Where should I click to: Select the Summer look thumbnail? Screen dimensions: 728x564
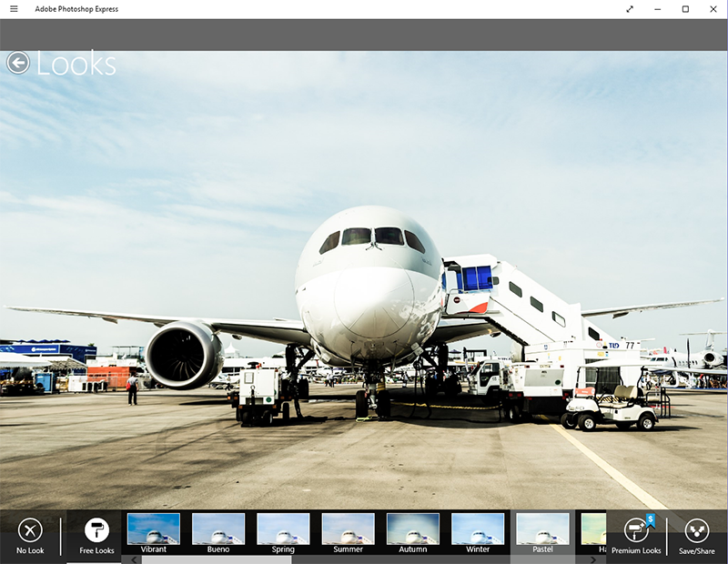348,531
